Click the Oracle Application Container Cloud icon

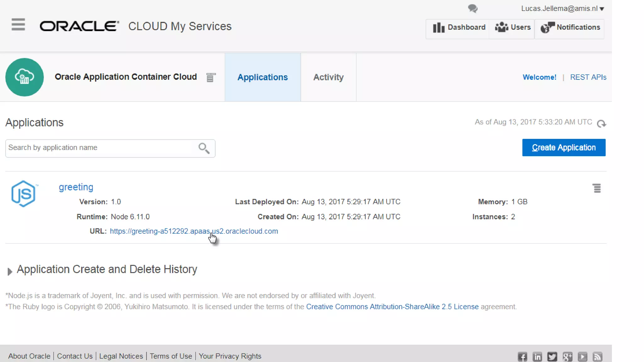pos(25,77)
